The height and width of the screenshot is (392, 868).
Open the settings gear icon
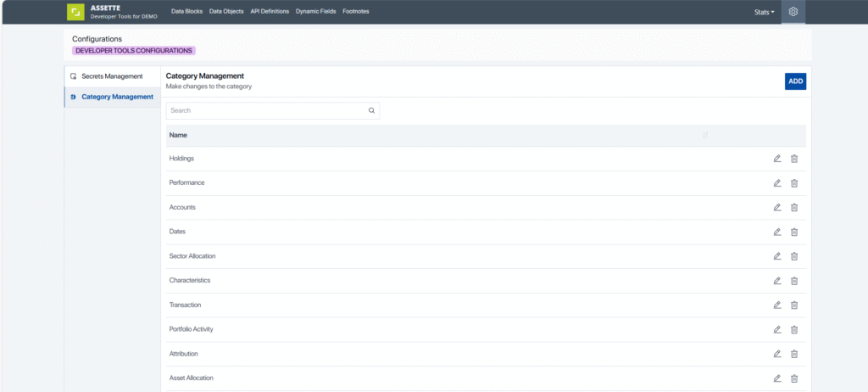(793, 12)
